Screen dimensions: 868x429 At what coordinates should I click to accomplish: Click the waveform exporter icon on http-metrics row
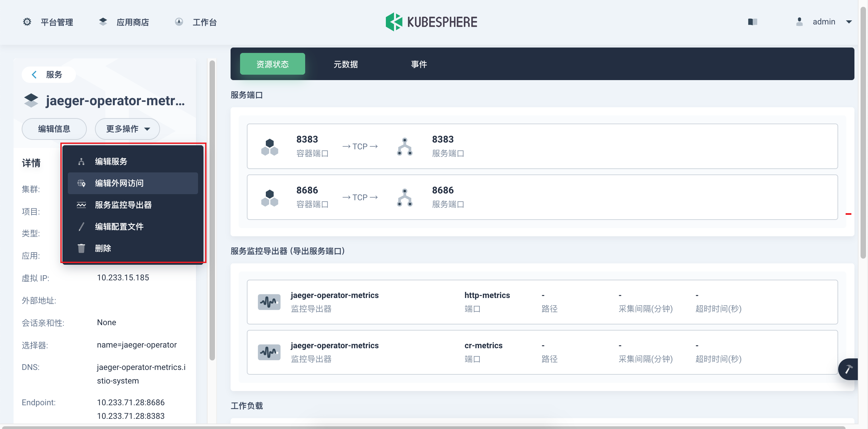[x=269, y=302]
